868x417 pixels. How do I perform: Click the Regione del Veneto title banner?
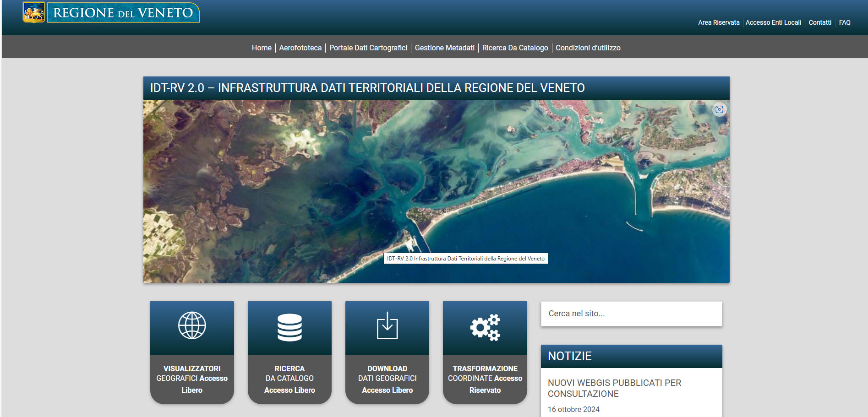[x=123, y=12]
